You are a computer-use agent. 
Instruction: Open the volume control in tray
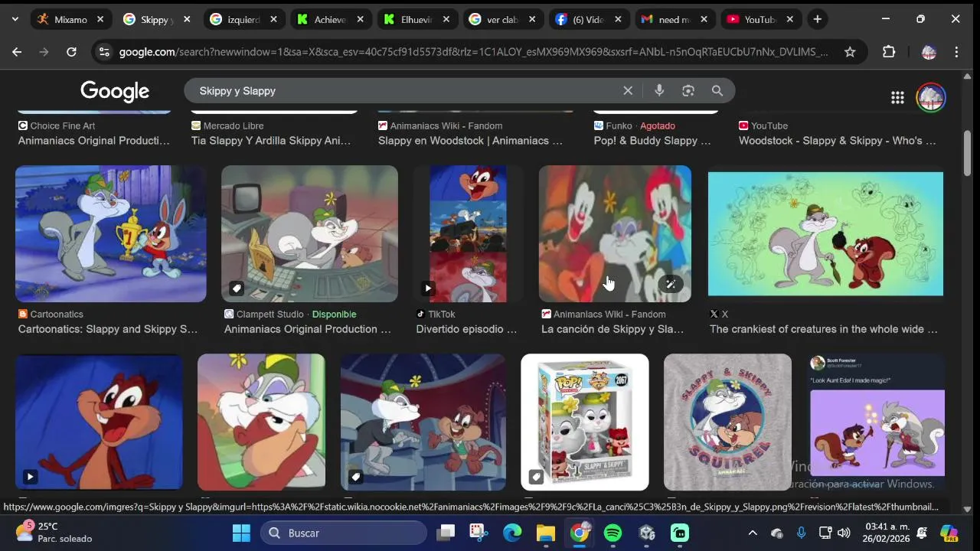pyautogui.click(x=844, y=533)
